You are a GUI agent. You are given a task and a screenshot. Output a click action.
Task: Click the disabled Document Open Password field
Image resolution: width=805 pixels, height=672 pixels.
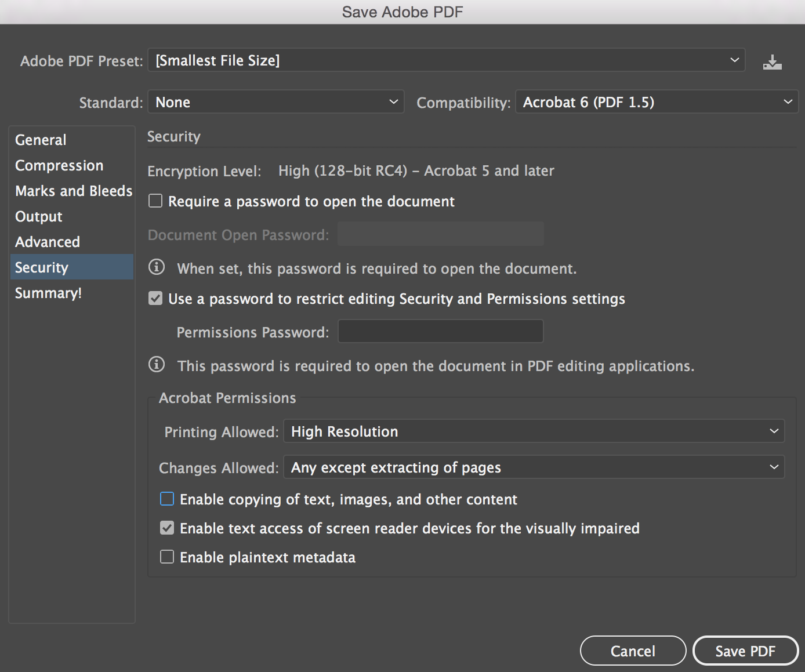click(441, 234)
